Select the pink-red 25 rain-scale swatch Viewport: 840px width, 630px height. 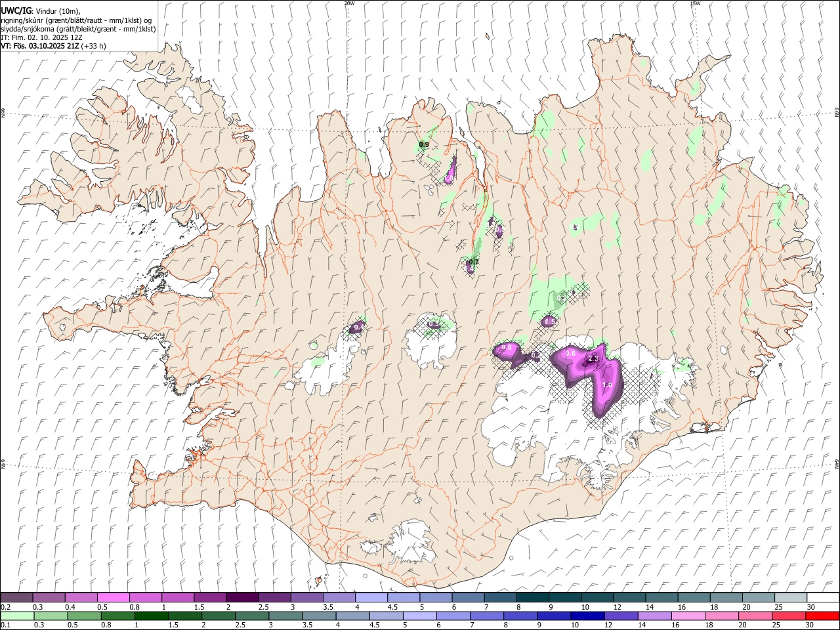point(789,616)
